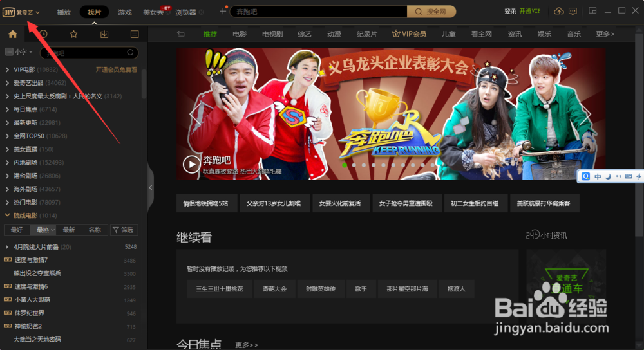Click the 开通VIP link
The height and width of the screenshot is (350, 644).
(530, 11)
